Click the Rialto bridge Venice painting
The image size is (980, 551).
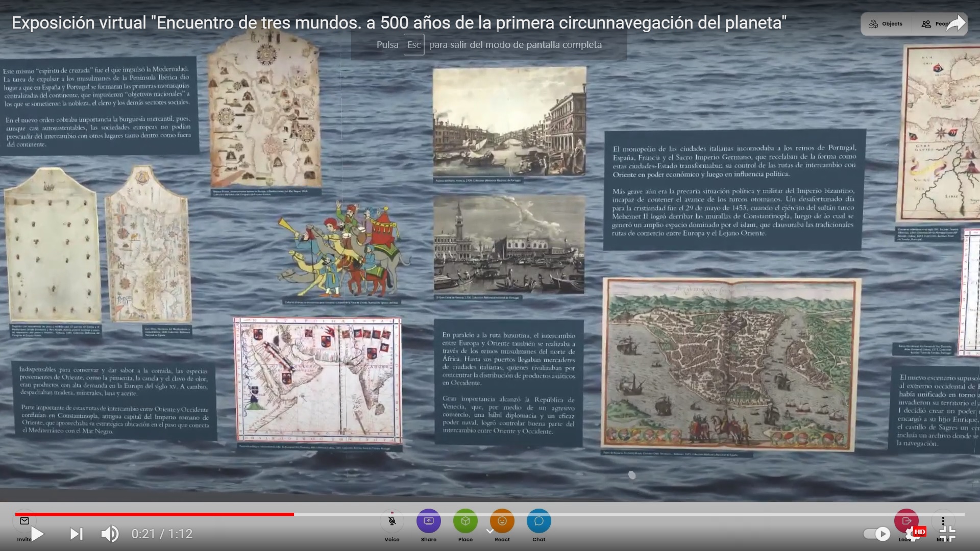click(x=509, y=122)
